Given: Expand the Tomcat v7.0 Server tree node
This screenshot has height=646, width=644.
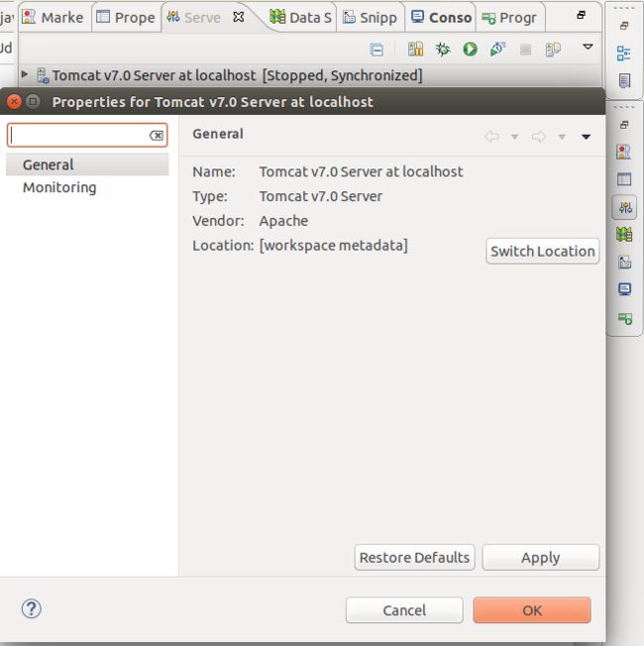Looking at the screenshot, I should (25, 75).
